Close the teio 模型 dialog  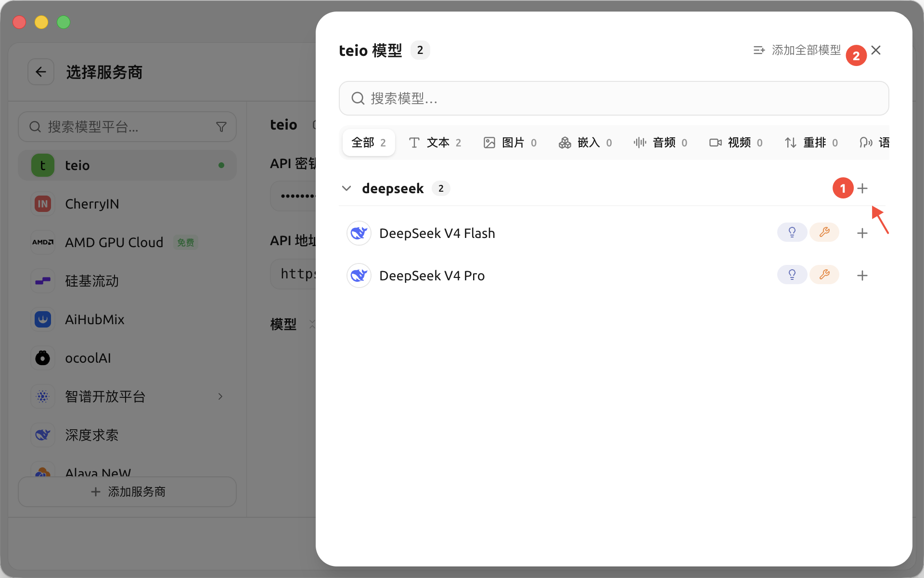[876, 50]
